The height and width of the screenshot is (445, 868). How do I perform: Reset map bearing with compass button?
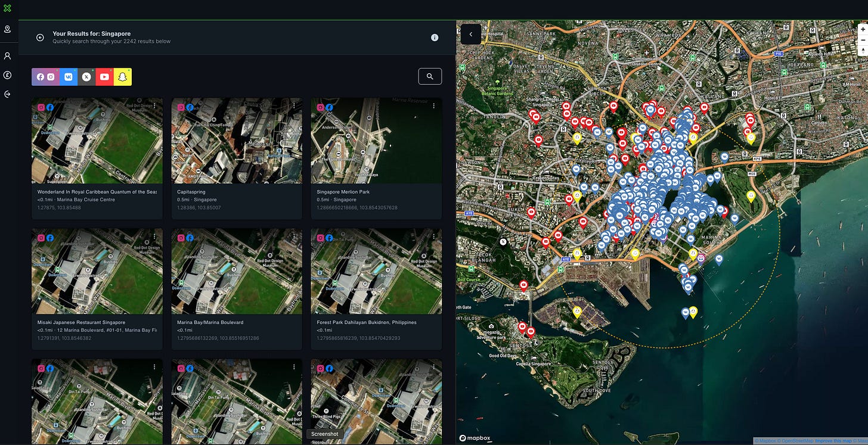pos(863,51)
